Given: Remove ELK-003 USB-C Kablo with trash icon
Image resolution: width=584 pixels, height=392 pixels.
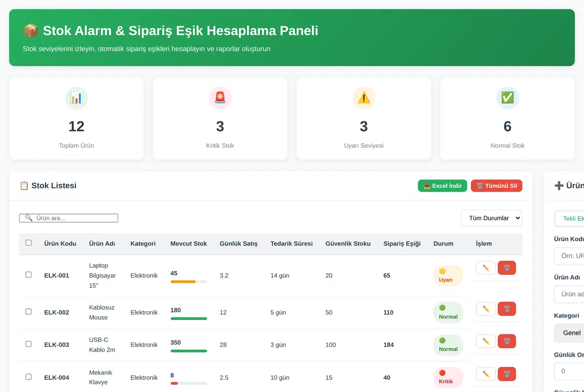Looking at the screenshot, I should [507, 341].
